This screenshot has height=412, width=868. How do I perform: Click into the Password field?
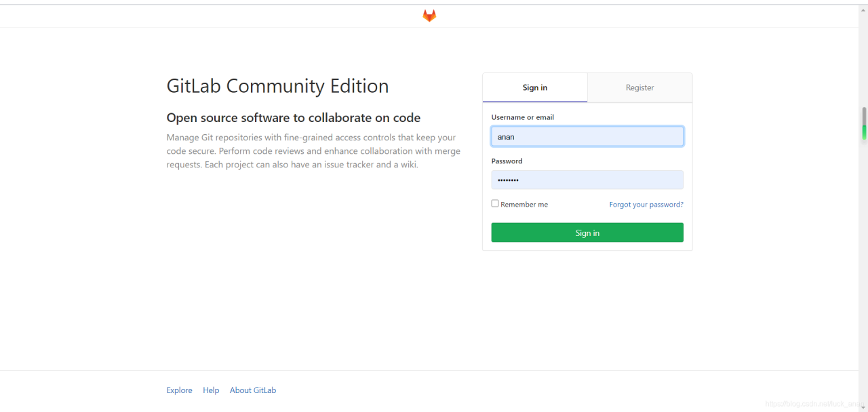pyautogui.click(x=587, y=180)
